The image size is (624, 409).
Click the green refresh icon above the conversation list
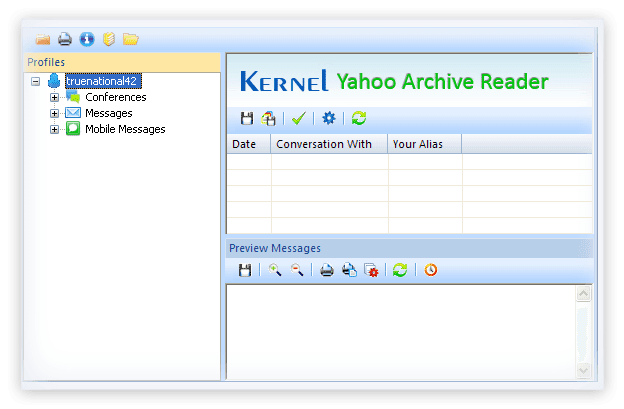tap(359, 118)
